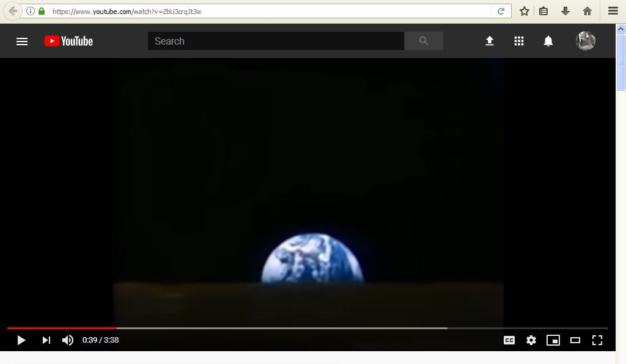Open the YouTube hamburger guide menu
Viewport: 626px width, 364px height.
(x=22, y=42)
